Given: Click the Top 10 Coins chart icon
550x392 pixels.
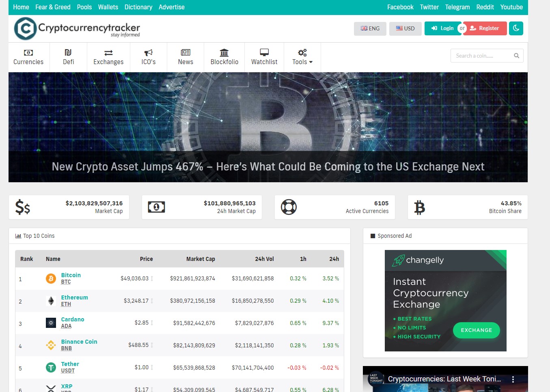Looking at the screenshot, I should [x=18, y=236].
